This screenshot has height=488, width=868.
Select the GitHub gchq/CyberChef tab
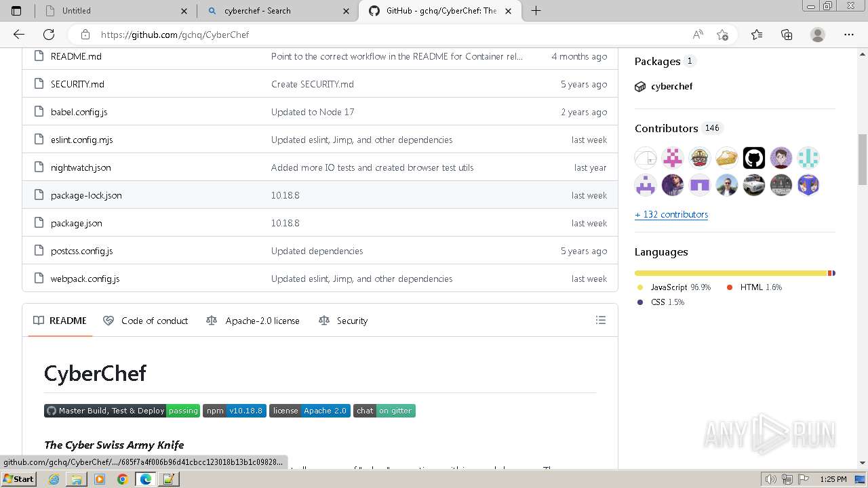point(442,11)
